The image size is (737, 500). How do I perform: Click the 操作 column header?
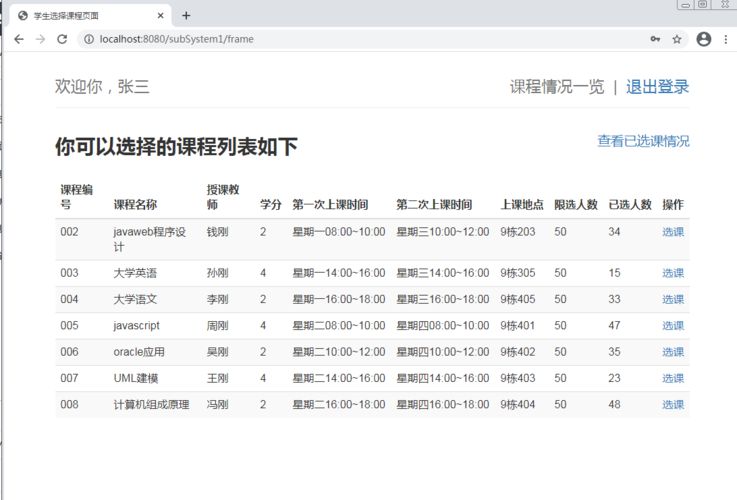coord(673,204)
